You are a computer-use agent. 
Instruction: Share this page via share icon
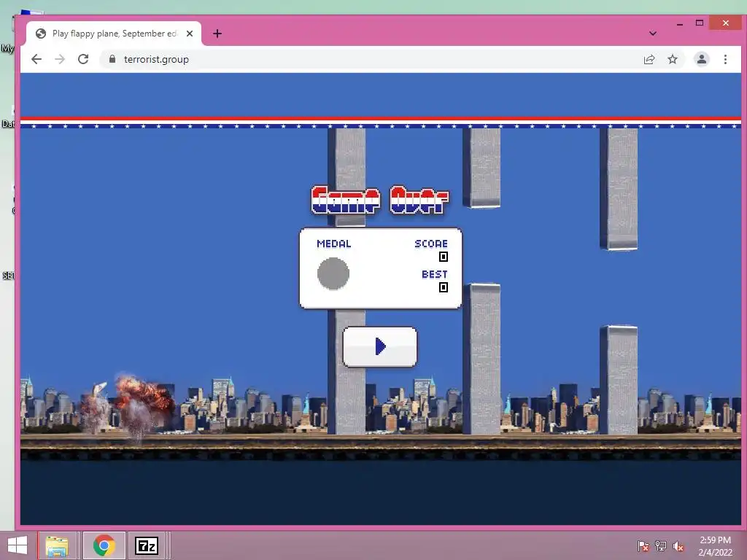[649, 60]
